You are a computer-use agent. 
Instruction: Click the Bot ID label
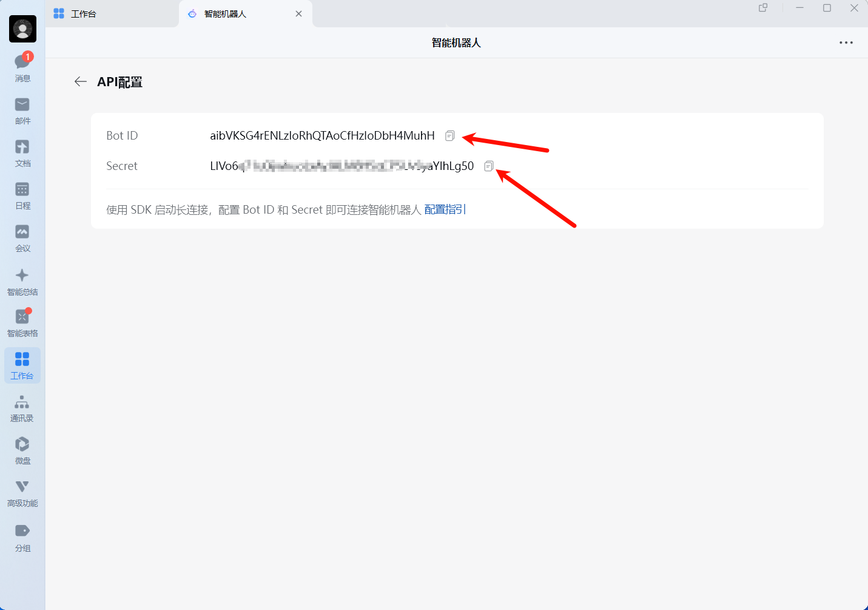click(122, 135)
